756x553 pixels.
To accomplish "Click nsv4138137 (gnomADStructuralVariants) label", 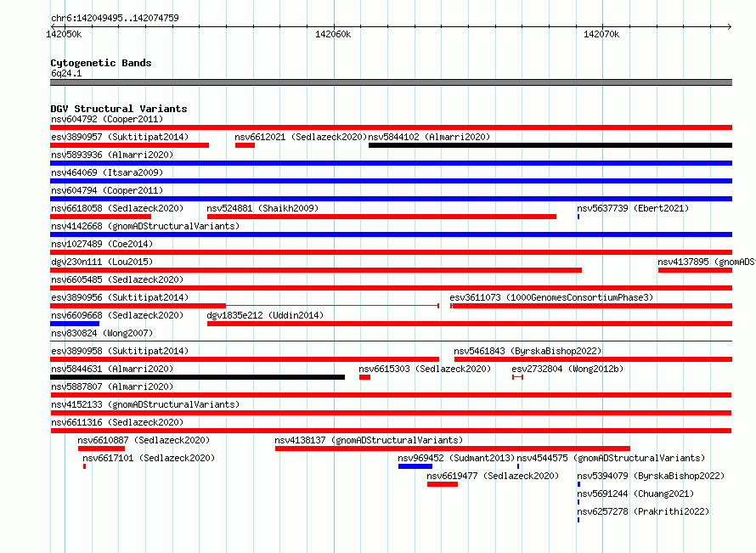I will (369, 440).
